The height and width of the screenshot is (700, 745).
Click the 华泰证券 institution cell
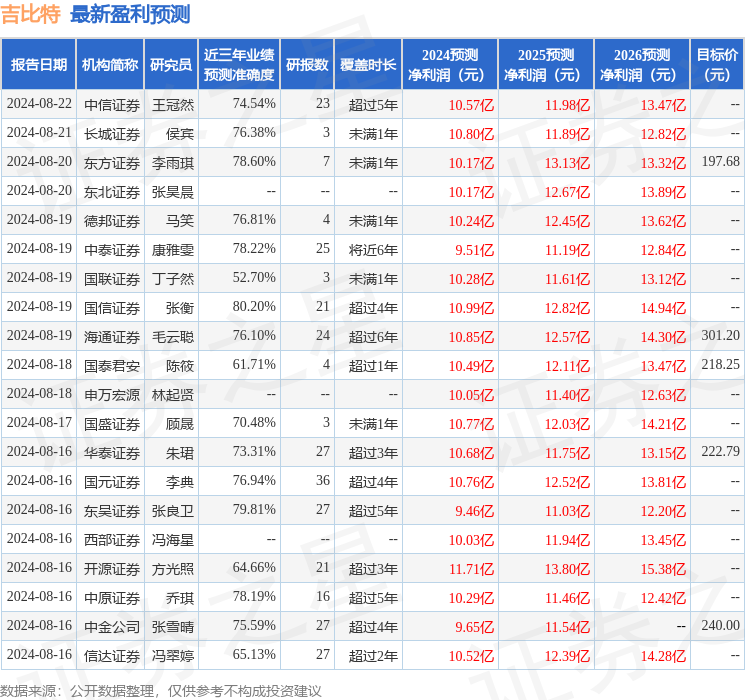(112, 453)
